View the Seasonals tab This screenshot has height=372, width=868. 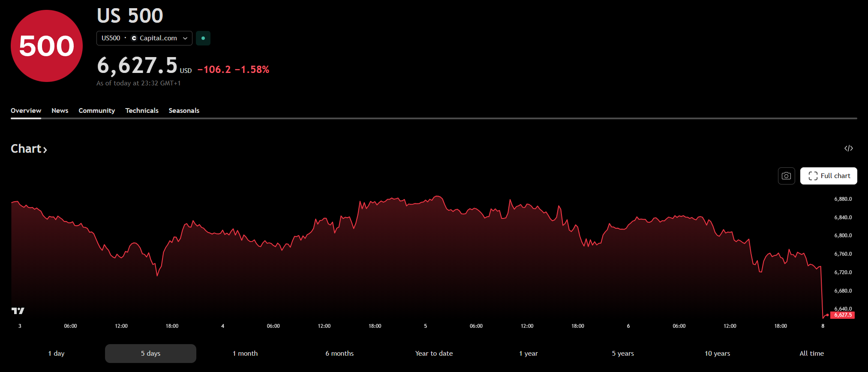tap(184, 111)
